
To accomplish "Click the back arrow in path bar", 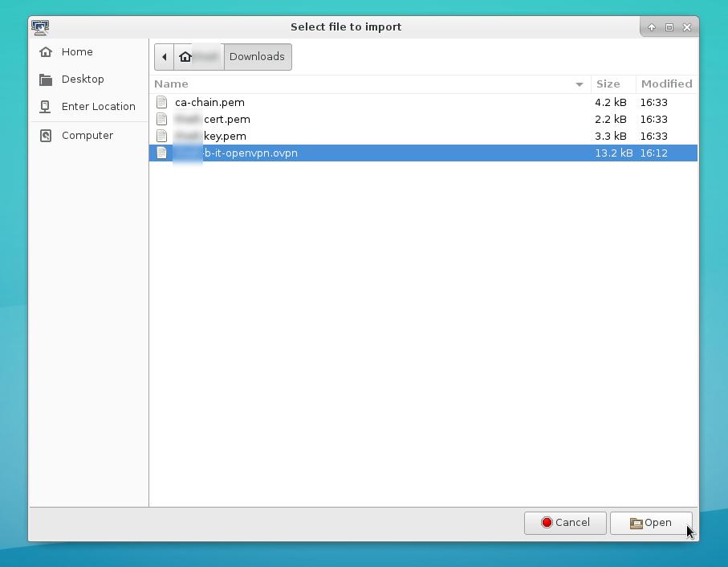I will click(165, 57).
